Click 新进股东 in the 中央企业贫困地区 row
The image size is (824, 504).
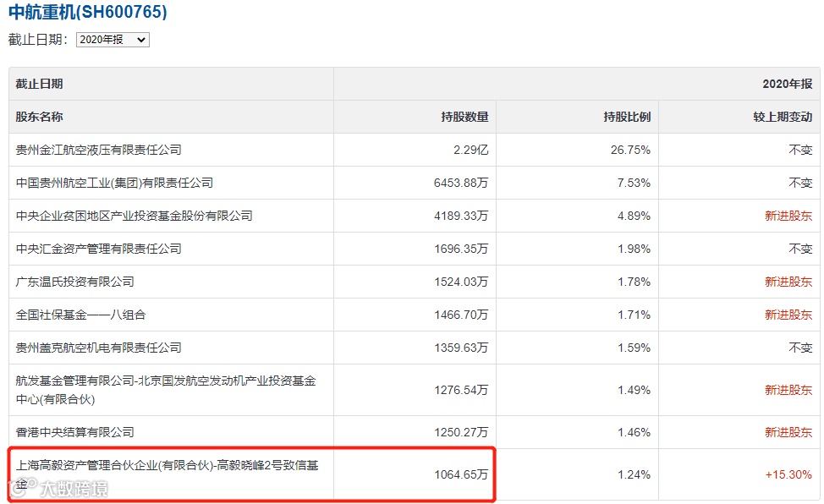(x=788, y=216)
